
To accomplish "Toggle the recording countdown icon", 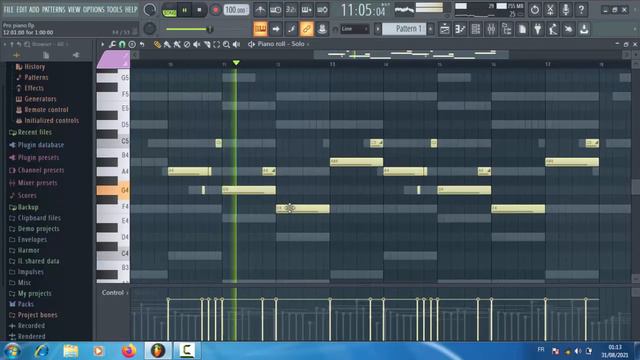I will pos(291,10).
